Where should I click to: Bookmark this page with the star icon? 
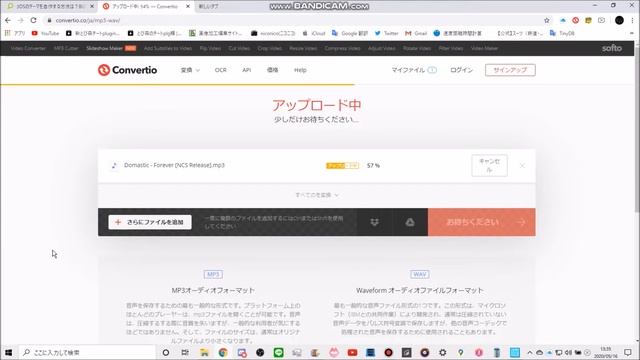547,20
